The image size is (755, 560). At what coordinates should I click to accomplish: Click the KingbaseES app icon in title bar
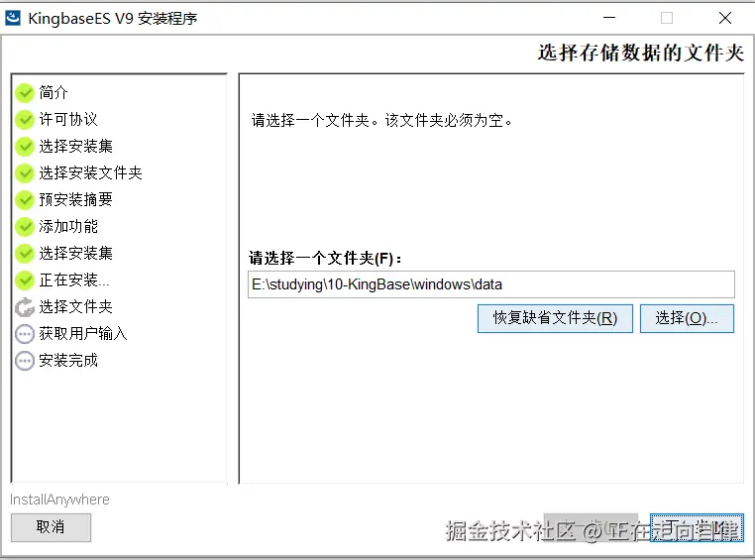[13, 18]
